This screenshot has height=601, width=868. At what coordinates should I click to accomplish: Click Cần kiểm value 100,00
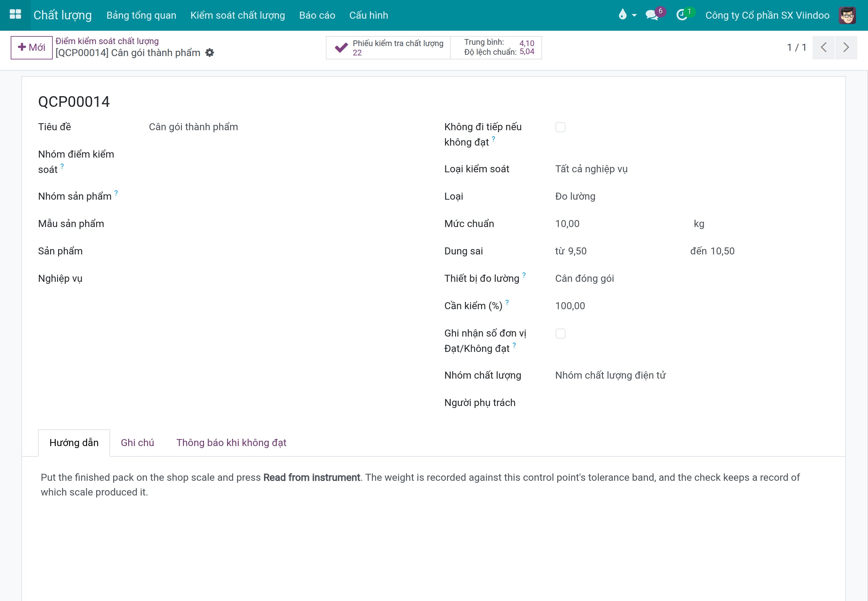[570, 306]
